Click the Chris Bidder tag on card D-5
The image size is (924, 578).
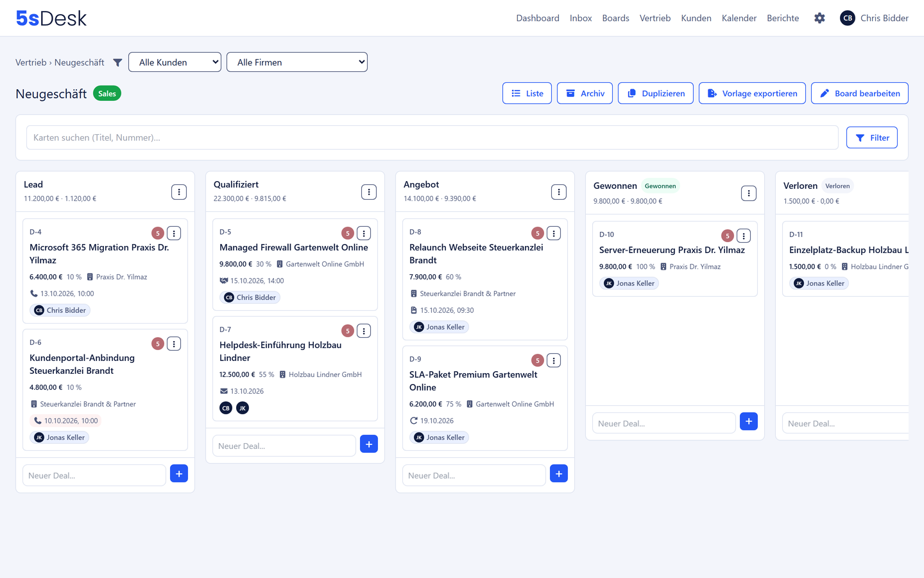250,297
